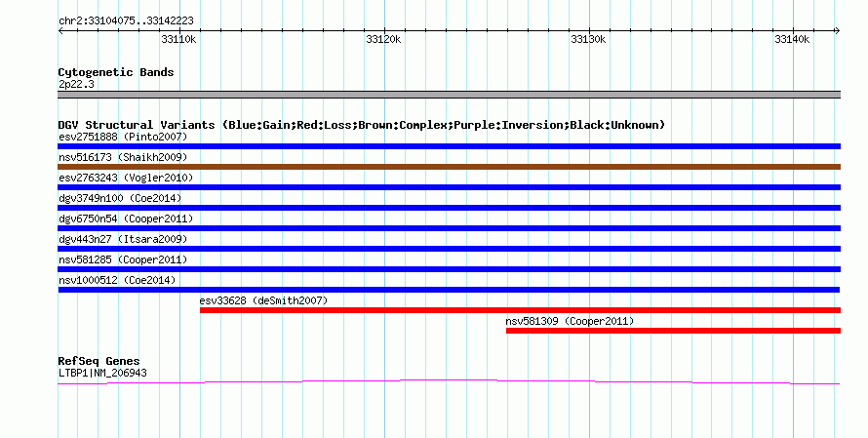
Task: Click the blue bar for esv2751888
Action: [x=449, y=146]
